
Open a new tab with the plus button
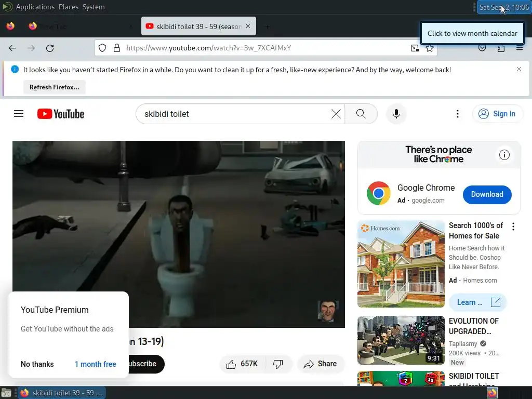tap(268, 26)
